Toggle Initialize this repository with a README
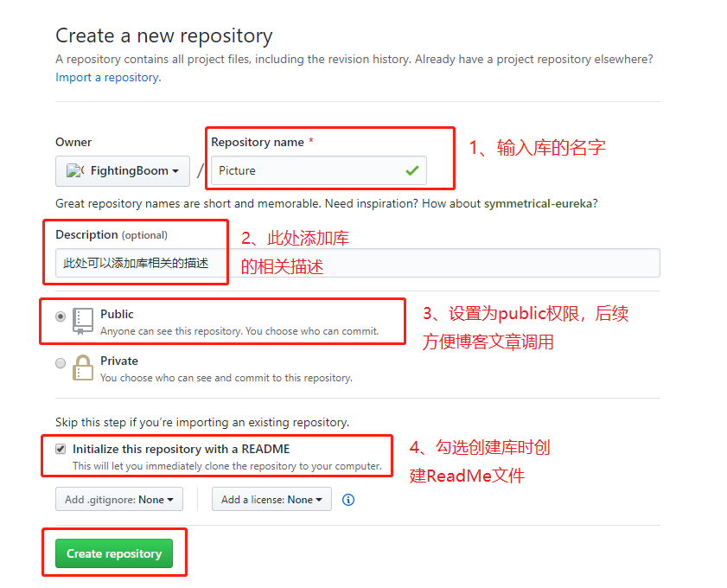727x588 pixels. coord(61,449)
